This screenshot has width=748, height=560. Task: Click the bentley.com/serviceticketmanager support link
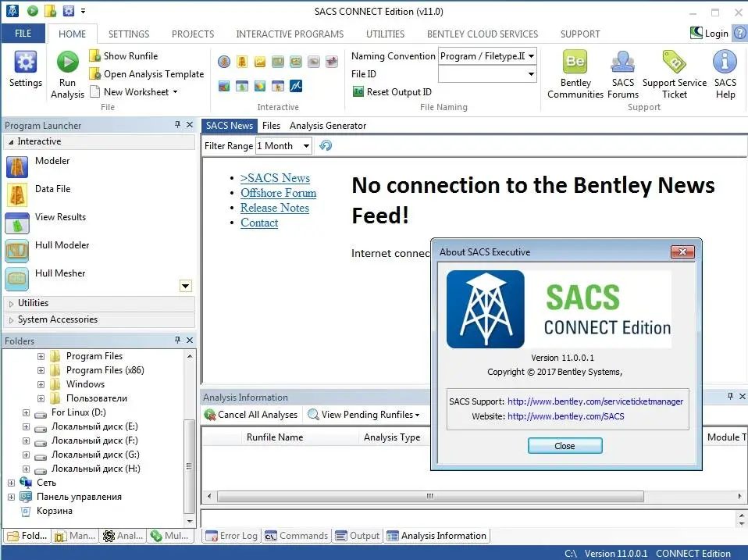coord(595,401)
